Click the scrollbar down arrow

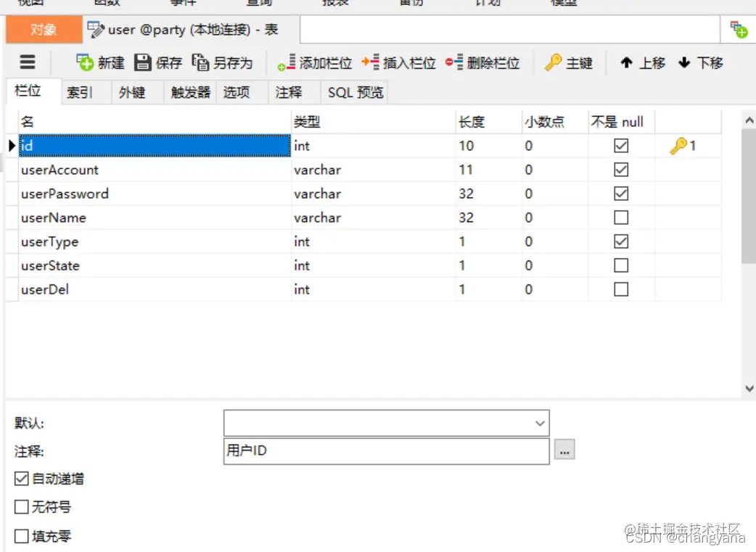[x=749, y=388]
